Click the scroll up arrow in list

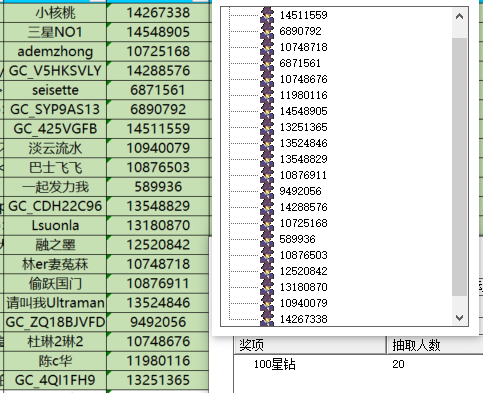click(x=459, y=16)
